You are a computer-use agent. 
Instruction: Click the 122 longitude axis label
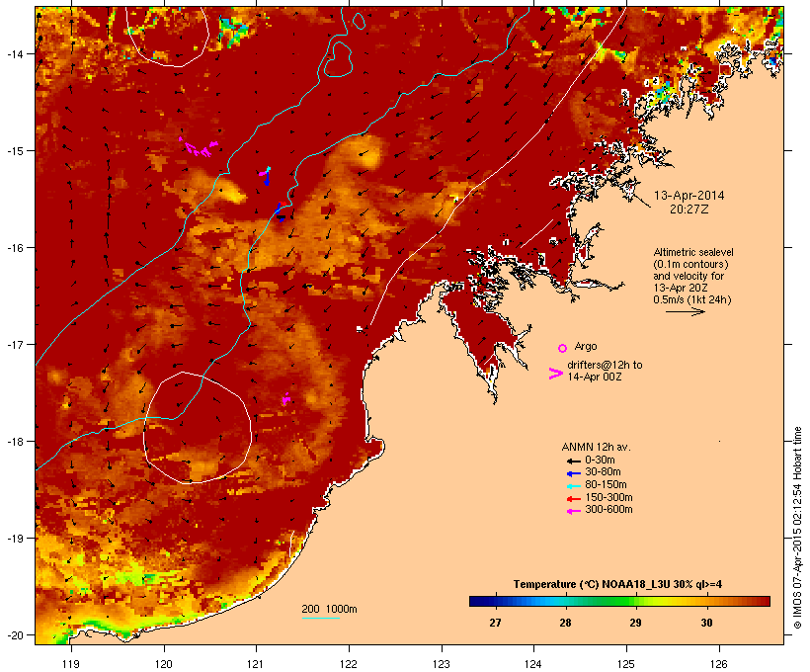coord(349,664)
